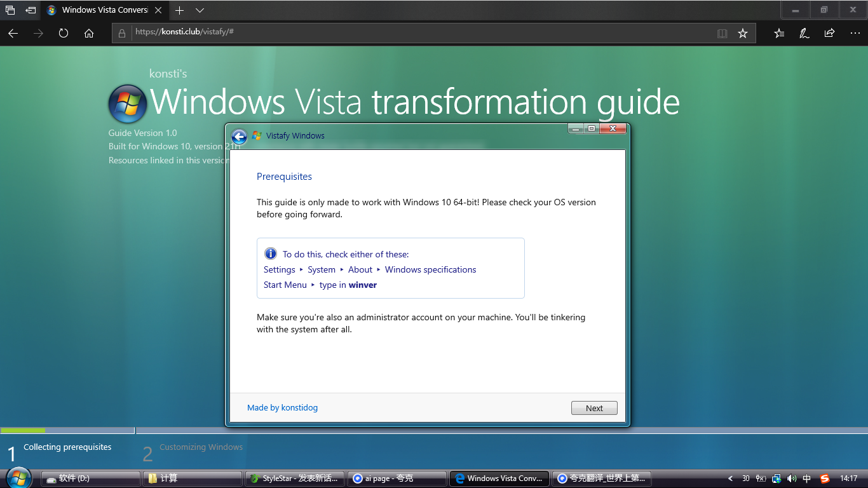
Task: View site security lock icon
Action: tap(123, 33)
